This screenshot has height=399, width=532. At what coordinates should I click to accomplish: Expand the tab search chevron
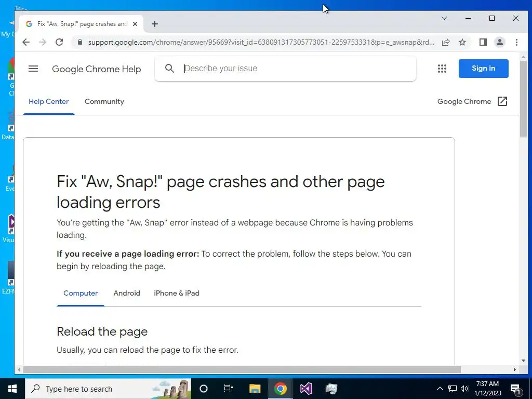pyautogui.click(x=444, y=18)
